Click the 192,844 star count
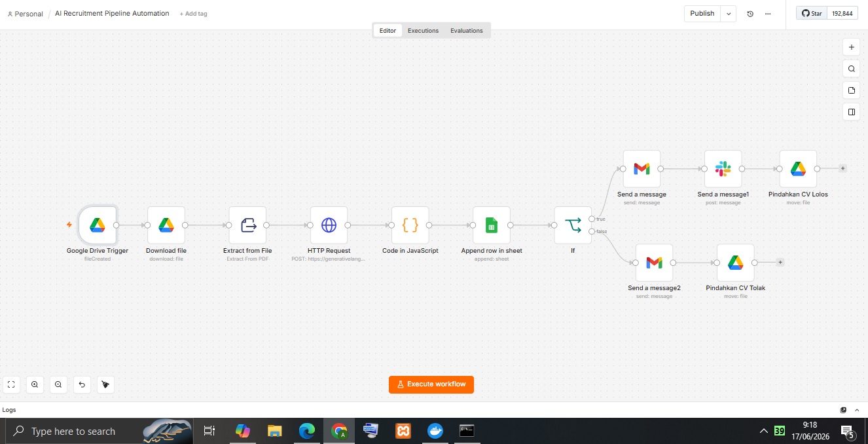Image resolution: width=868 pixels, height=444 pixels. (842, 13)
